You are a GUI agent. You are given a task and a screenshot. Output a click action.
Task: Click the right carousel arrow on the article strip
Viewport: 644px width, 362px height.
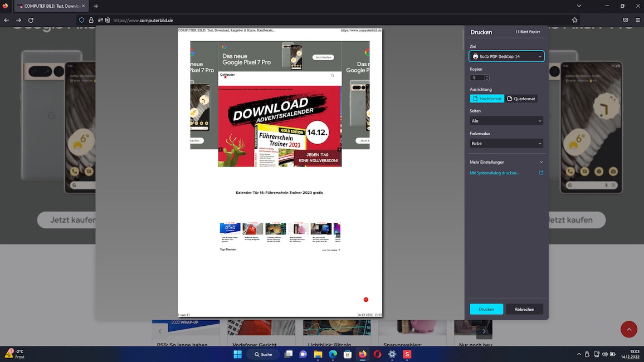pyautogui.click(x=484, y=331)
